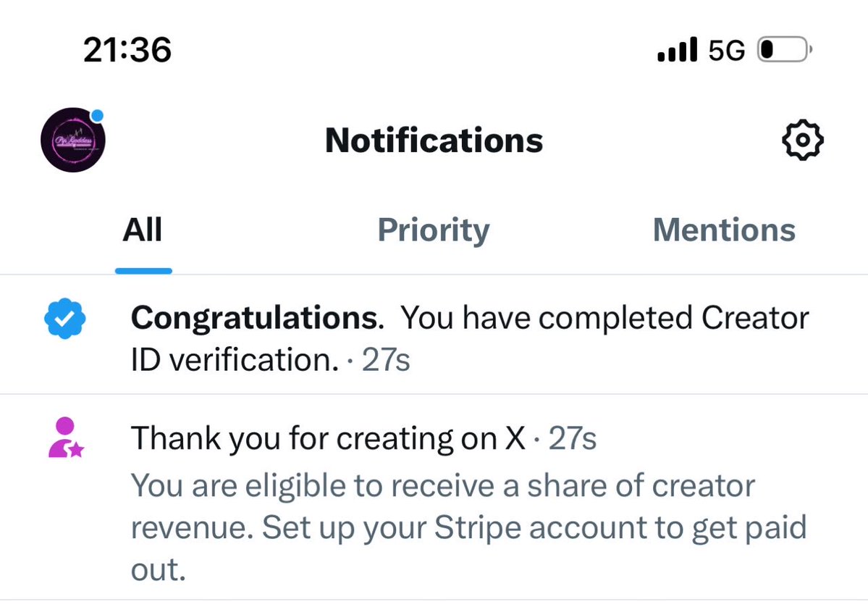Viewport: 868px width, 615px height.
Task: Tap the 21:36 status bar clock
Action: click(x=127, y=50)
